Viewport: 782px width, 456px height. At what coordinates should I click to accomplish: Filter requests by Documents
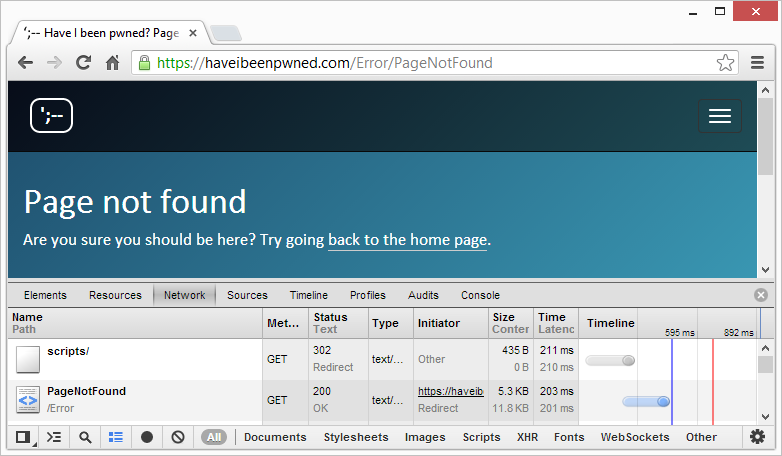275,438
